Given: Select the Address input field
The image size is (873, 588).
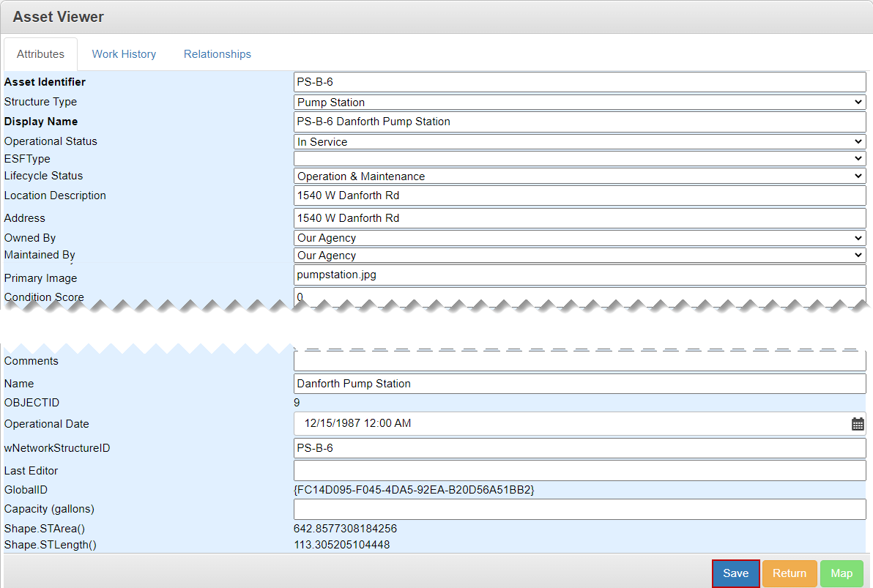Looking at the screenshot, I should [579, 218].
